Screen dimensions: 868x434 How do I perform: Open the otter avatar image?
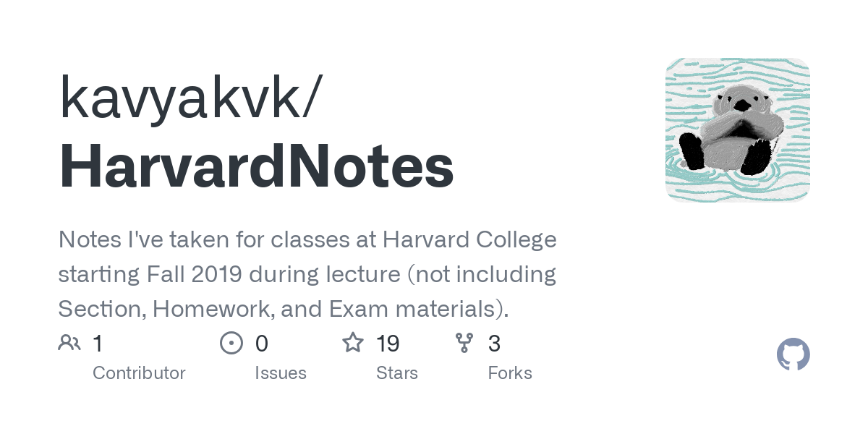(738, 130)
